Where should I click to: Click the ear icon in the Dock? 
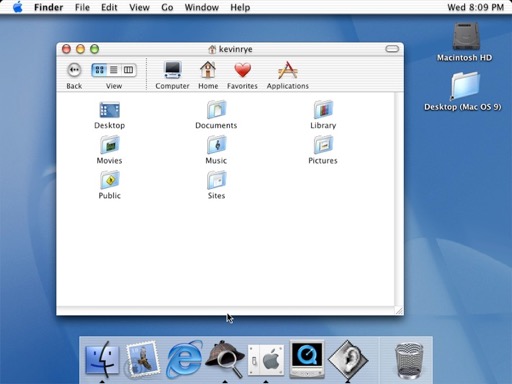348,360
